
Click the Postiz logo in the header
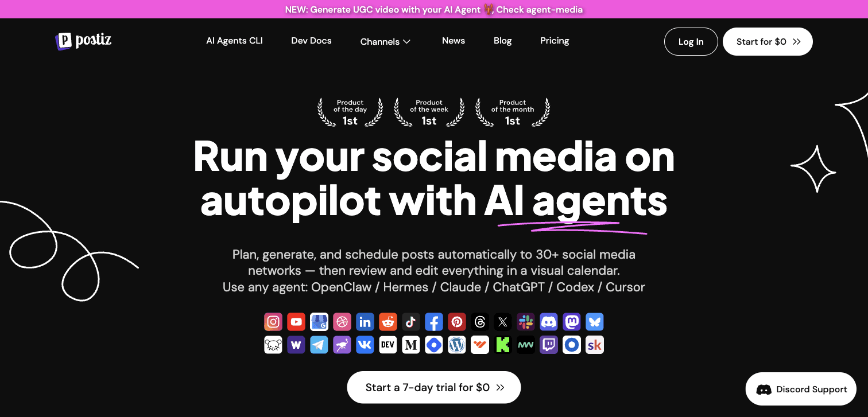point(83,41)
